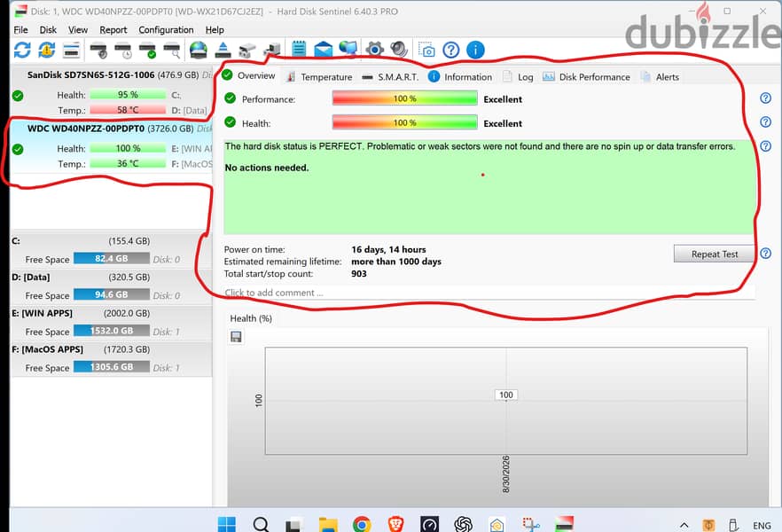Click the save floppy icon under Health (%)
This screenshot has height=532, width=782.
(236, 337)
